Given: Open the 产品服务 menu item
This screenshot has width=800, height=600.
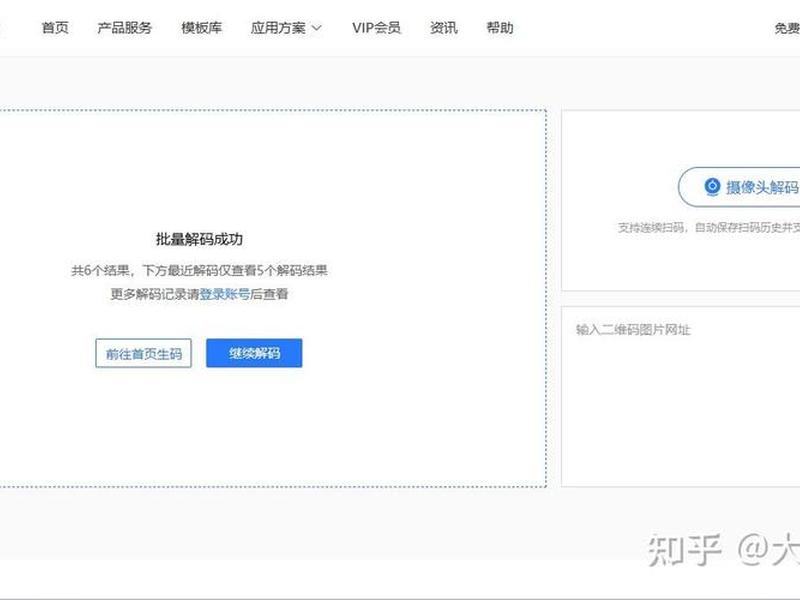Looking at the screenshot, I should (124, 28).
